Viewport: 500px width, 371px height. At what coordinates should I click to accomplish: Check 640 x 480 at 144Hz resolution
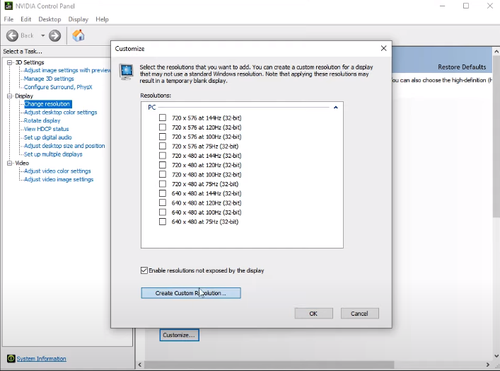coord(162,193)
